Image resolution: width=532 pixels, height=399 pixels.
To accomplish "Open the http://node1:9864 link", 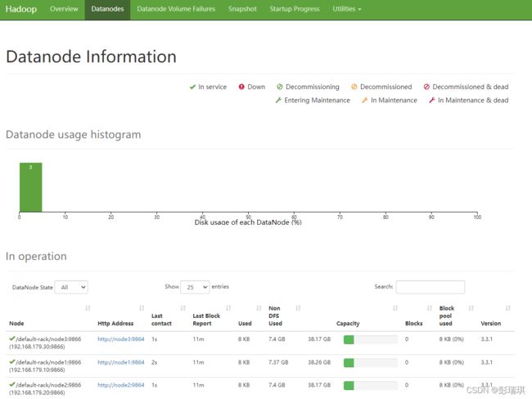I will [x=121, y=362].
